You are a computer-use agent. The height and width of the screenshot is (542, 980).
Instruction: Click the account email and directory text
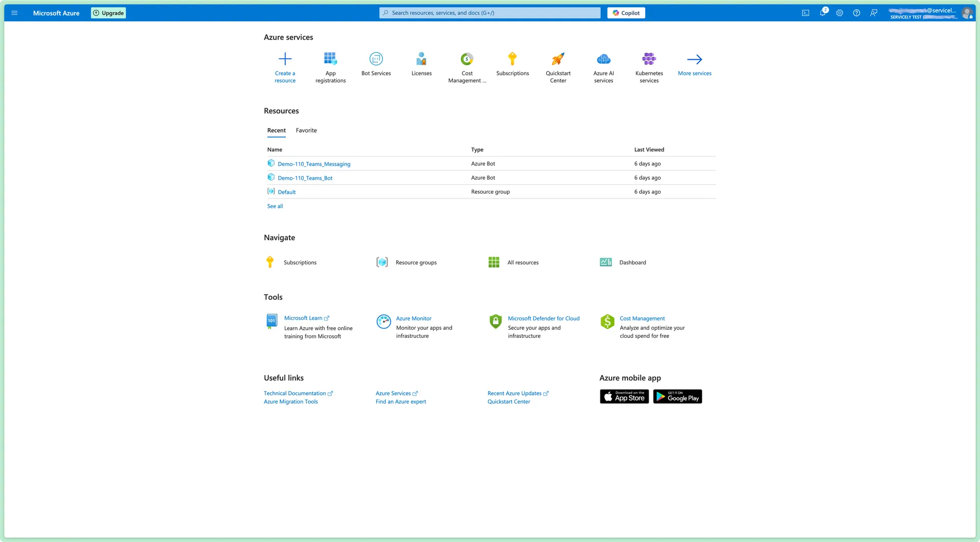click(x=922, y=13)
